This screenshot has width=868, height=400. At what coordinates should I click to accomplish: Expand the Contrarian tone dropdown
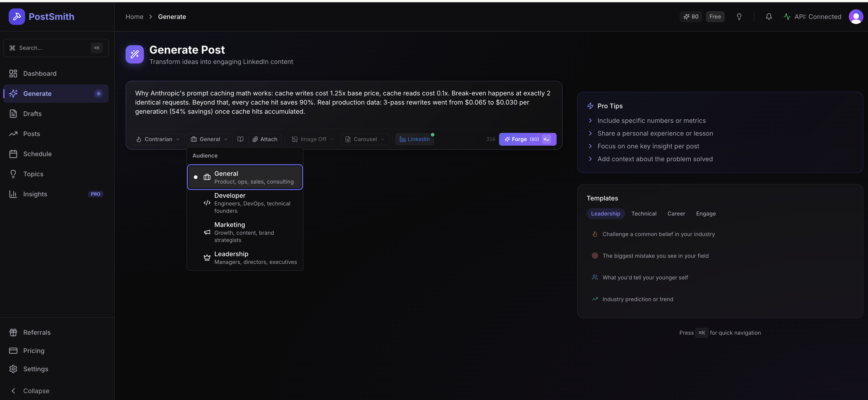coord(158,139)
